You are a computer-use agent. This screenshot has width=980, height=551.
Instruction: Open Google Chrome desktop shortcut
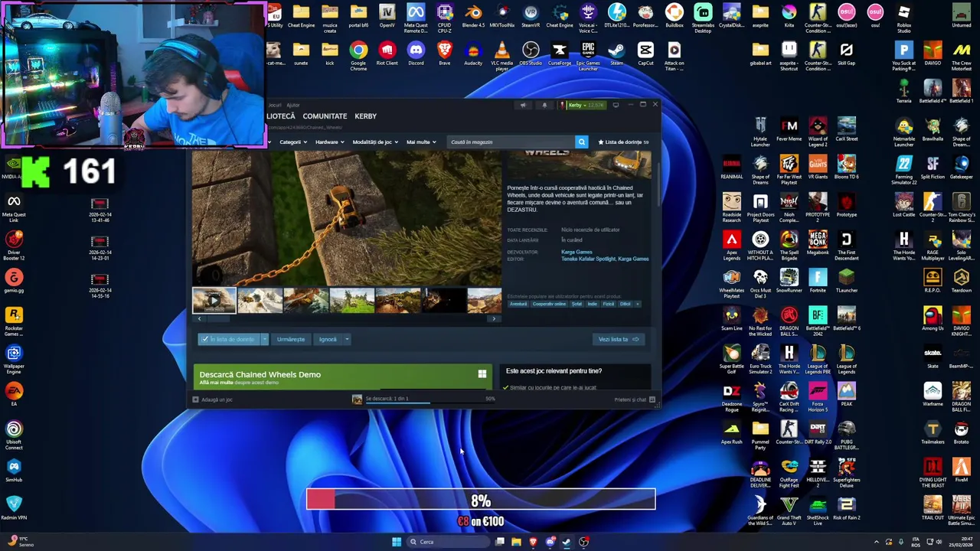click(x=358, y=55)
